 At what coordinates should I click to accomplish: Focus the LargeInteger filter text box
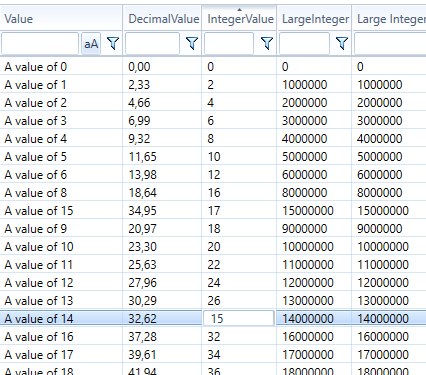pyautogui.click(x=304, y=43)
